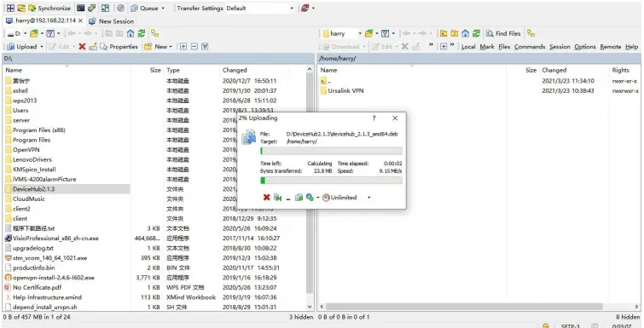The image size is (644, 328).
Task: Go to remote parent directory icon
Action: (x=444, y=33)
